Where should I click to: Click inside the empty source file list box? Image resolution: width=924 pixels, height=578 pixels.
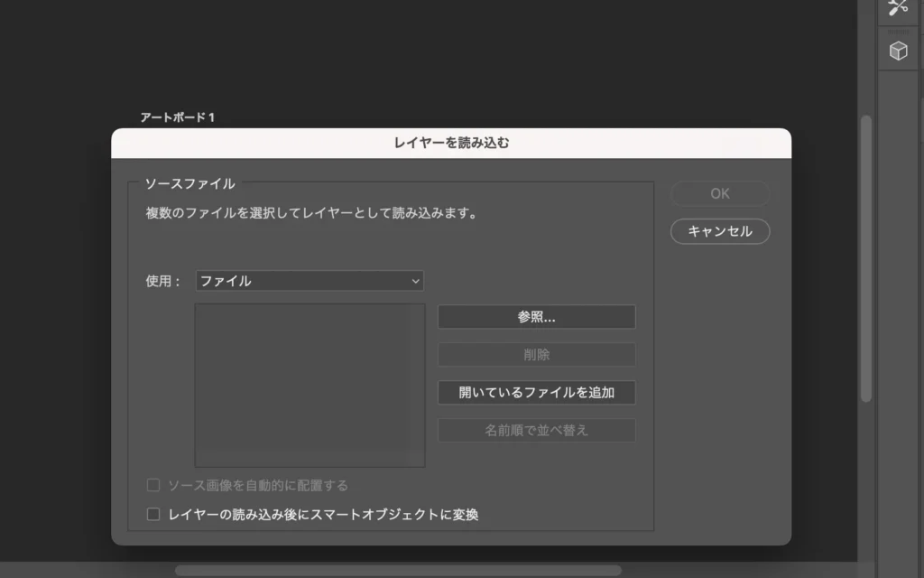[310, 385]
